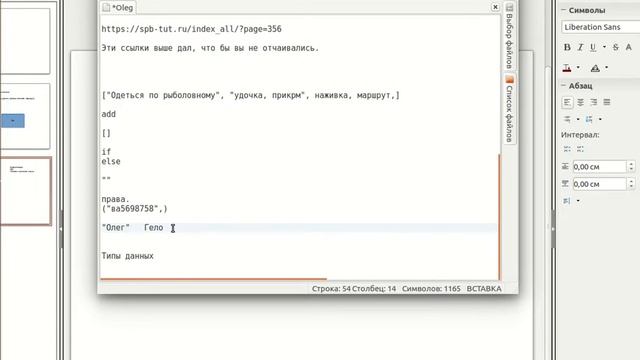
Task: Click the line '("ва5698758",)'
Action: click(x=135, y=209)
